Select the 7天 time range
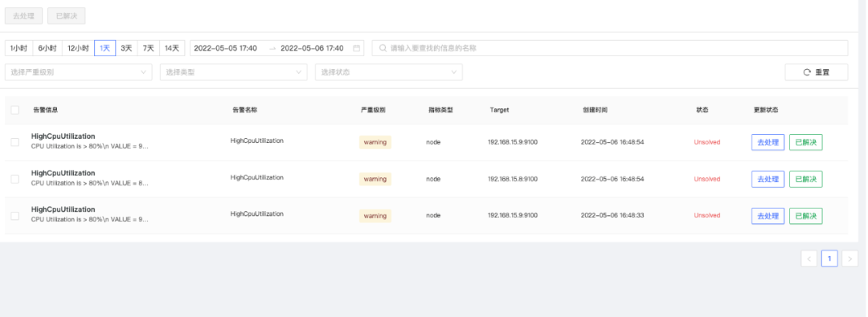The height and width of the screenshot is (317, 868). coord(149,48)
